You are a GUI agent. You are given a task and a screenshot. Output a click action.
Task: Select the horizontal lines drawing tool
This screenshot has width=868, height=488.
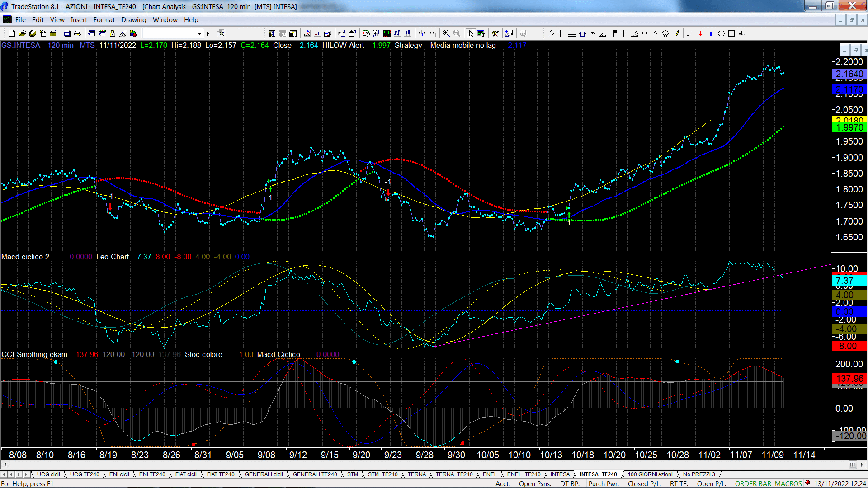(x=572, y=33)
